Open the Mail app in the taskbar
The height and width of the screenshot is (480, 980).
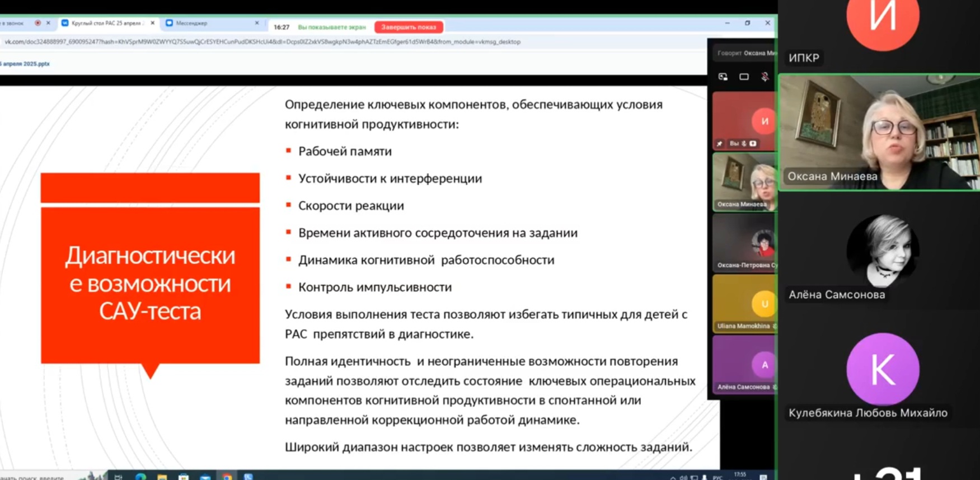coord(205,477)
